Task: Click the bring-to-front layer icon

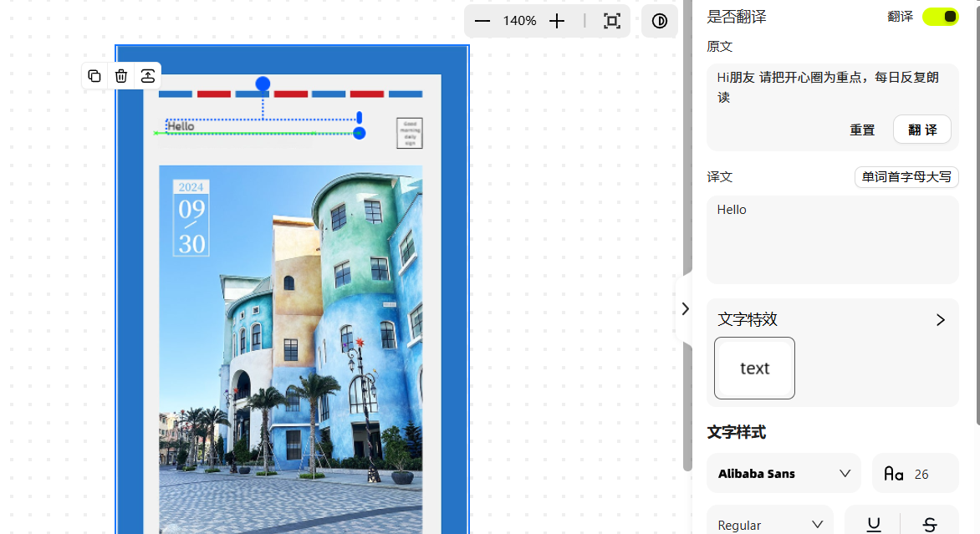Action: click(x=147, y=76)
